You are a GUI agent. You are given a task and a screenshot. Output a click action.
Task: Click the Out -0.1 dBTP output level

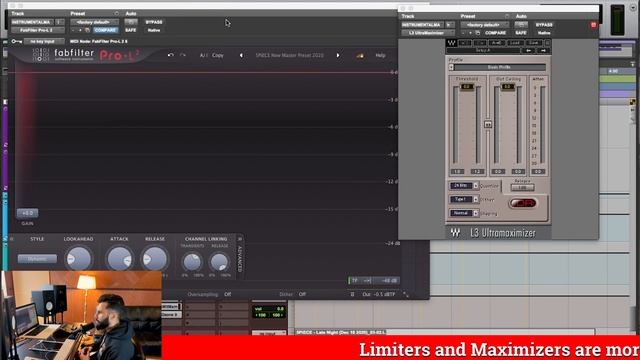pyautogui.click(x=379, y=294)
